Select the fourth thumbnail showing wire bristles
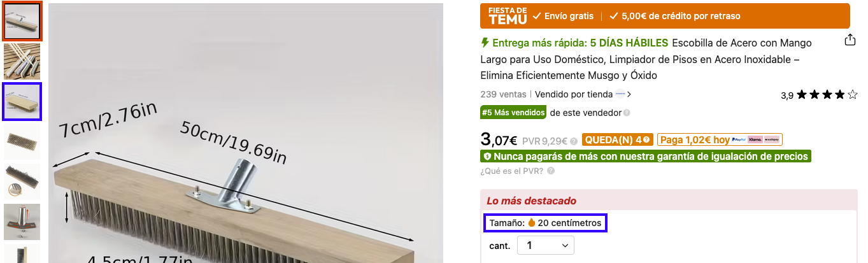 22,141
